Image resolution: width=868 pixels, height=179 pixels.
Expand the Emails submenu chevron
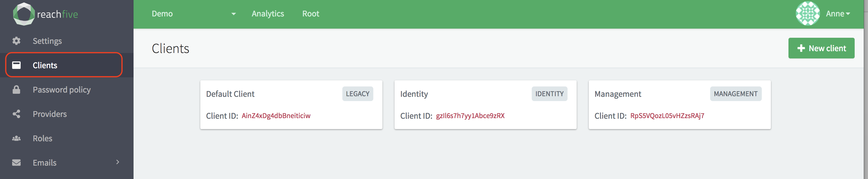[x=117, y=162]
